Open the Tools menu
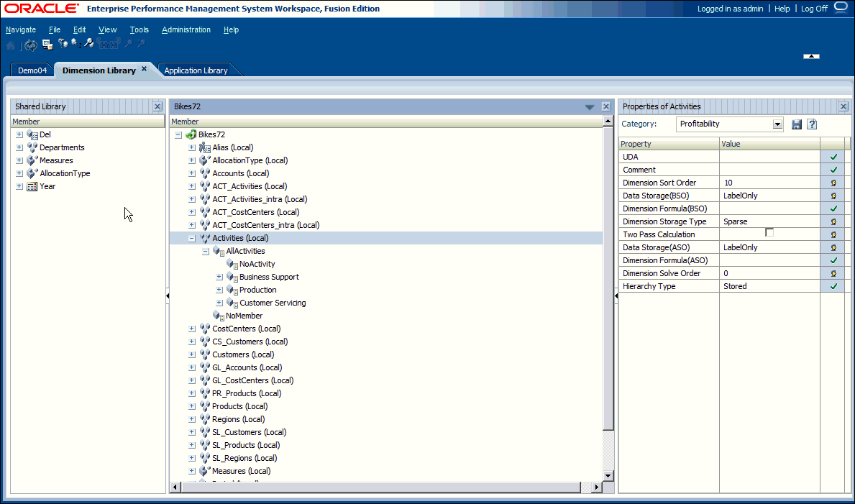This screenshot has height=504, width=855. (x=139, y=29)
